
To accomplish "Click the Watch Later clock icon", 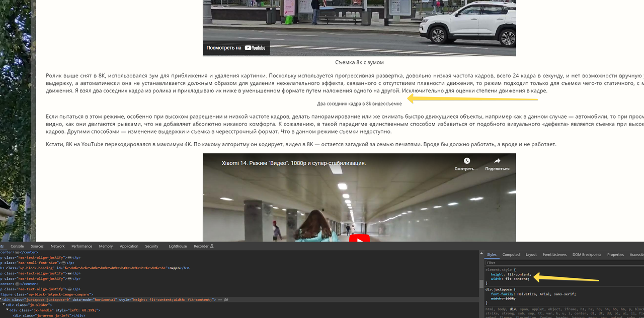I will pyautogui.click(x=467, y=161).
